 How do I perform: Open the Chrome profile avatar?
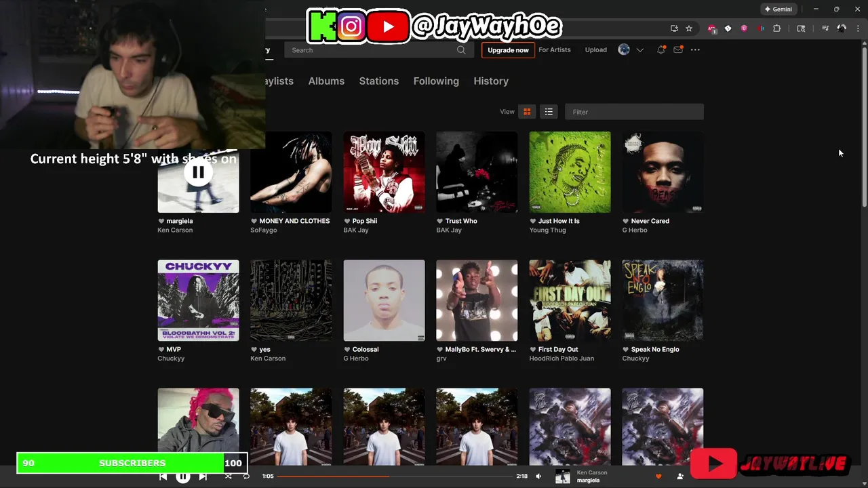(842, 28)
